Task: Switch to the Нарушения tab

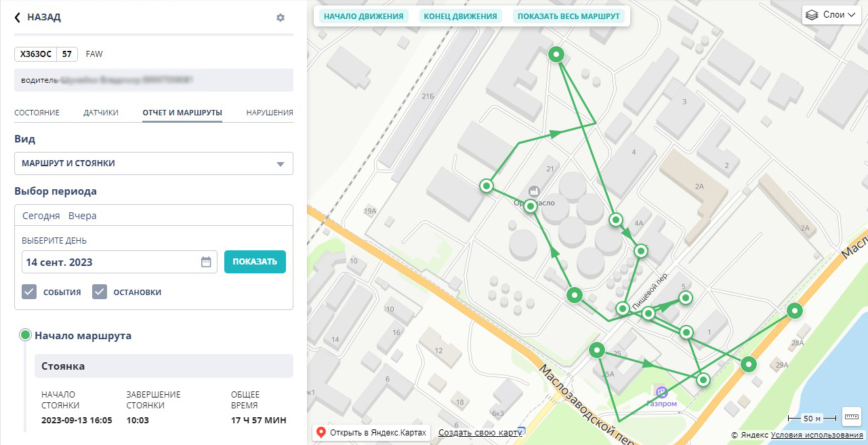Action: coord(270,113)
